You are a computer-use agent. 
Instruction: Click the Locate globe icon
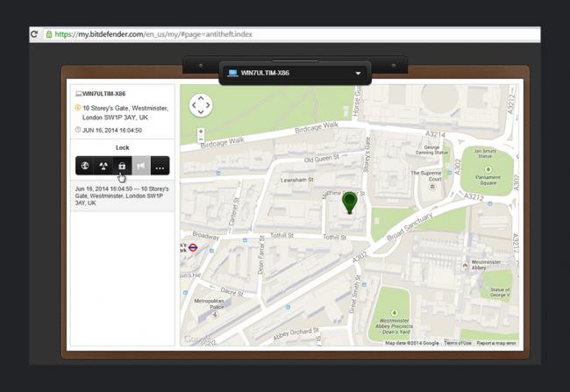click(x=85, y=166)
